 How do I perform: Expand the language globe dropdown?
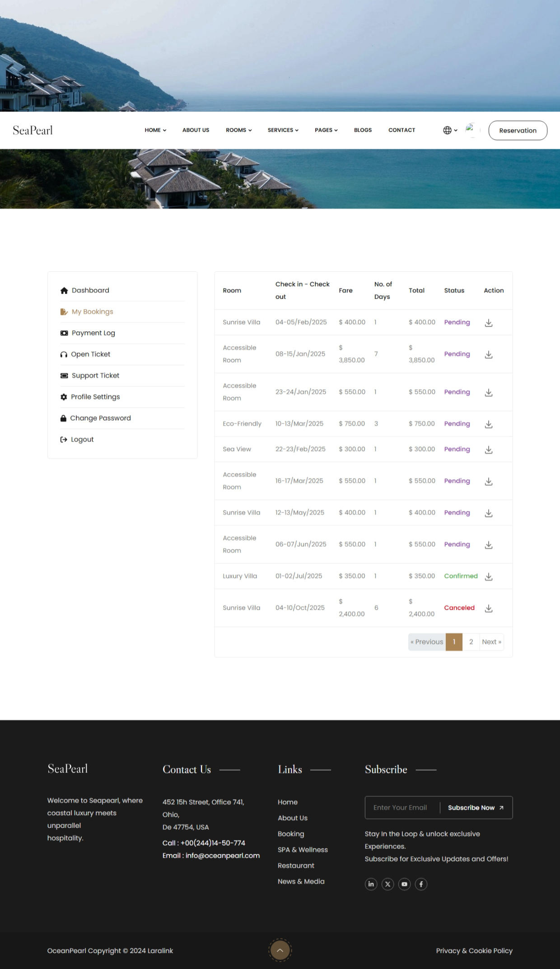click(x=450, y=130)
